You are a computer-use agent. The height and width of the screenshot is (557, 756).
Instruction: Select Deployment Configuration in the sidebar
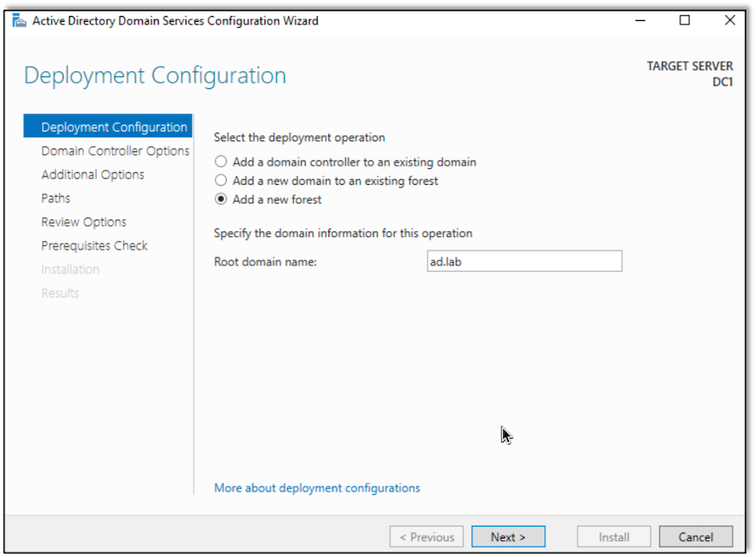click(x=113, y=127)
